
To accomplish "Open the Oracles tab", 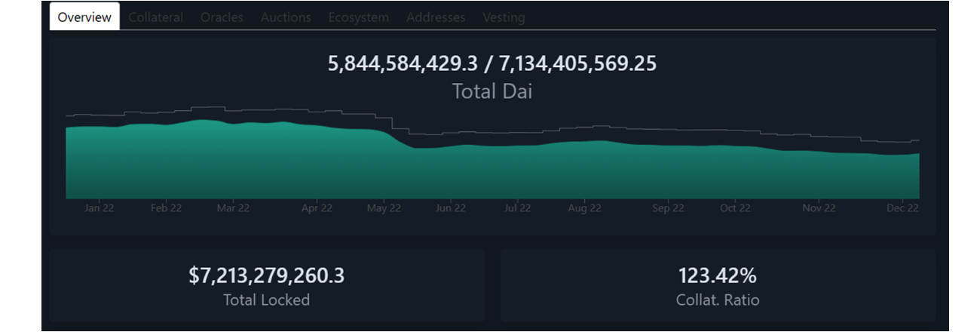I will (x=222, y=17).
